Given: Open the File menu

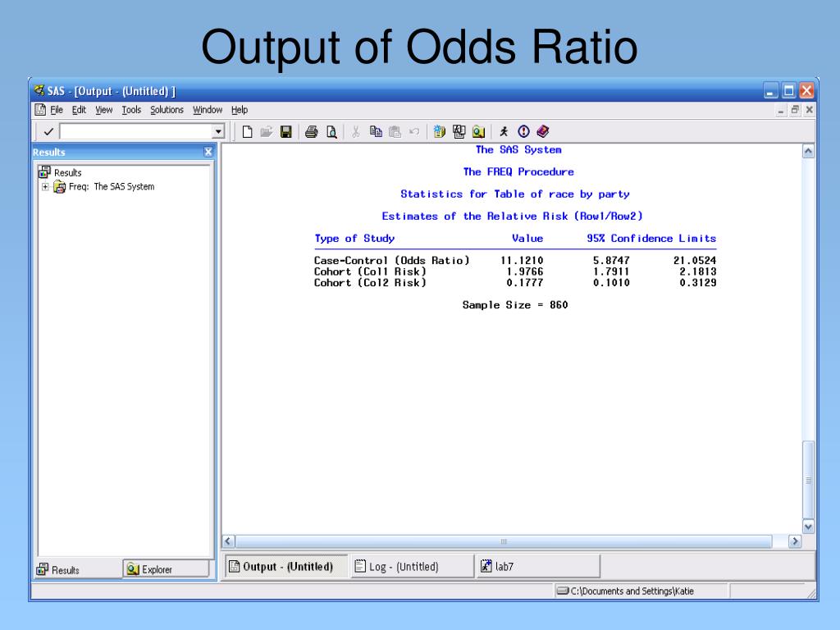Looking at the screenshot, I should 57,110.
